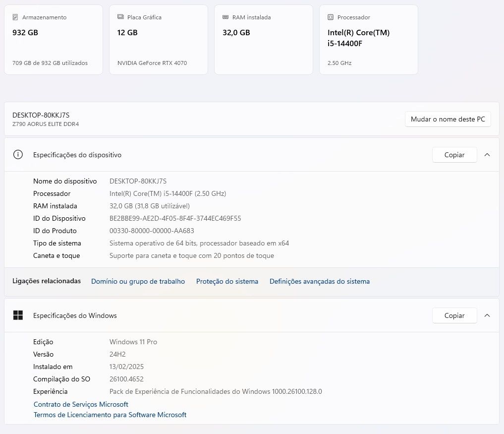Click the Ligações relacionadas label
504x434 pixels.
click(47, 281)
